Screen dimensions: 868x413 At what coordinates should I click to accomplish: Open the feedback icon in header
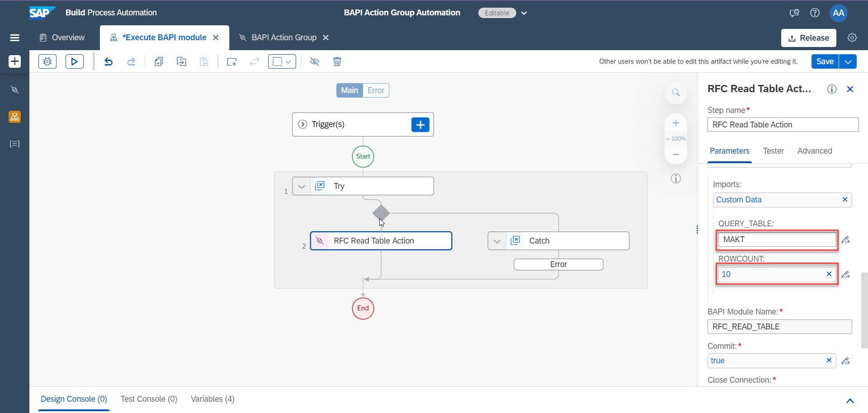click(794, 13)
